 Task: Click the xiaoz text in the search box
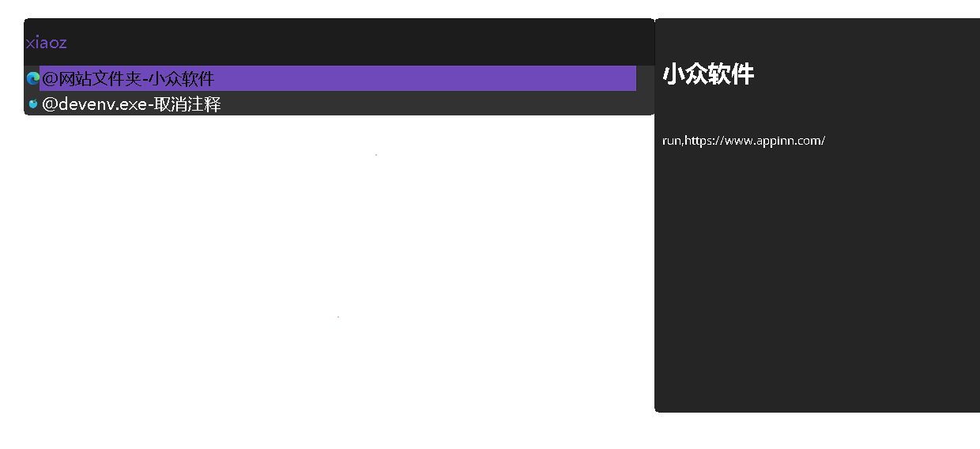point(46,43)
